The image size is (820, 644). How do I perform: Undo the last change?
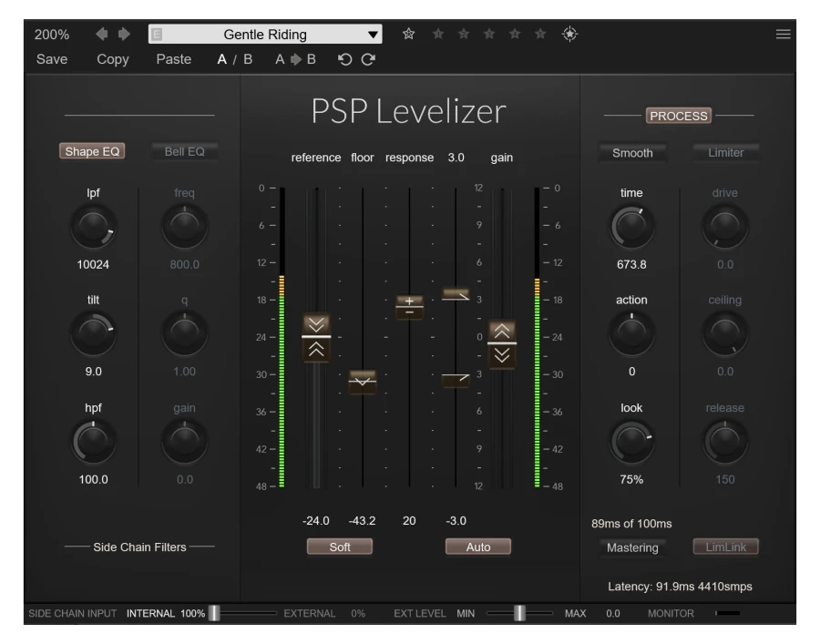[x=344, y=59]
